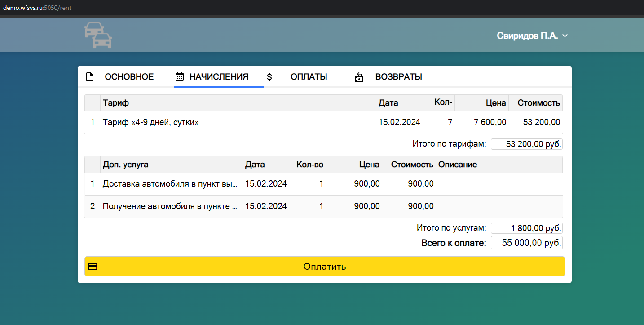
Task: Click the document icon beside Основное
Action: [x=90, y=77]
